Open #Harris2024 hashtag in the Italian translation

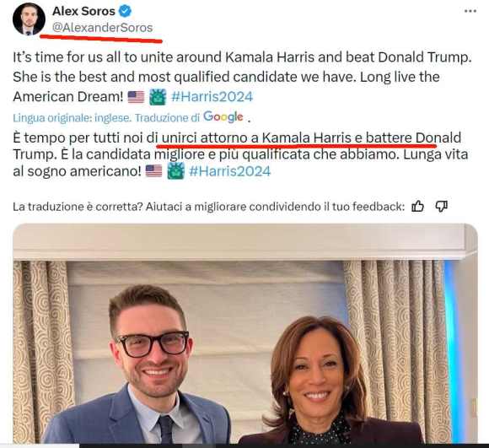[230, 171]
